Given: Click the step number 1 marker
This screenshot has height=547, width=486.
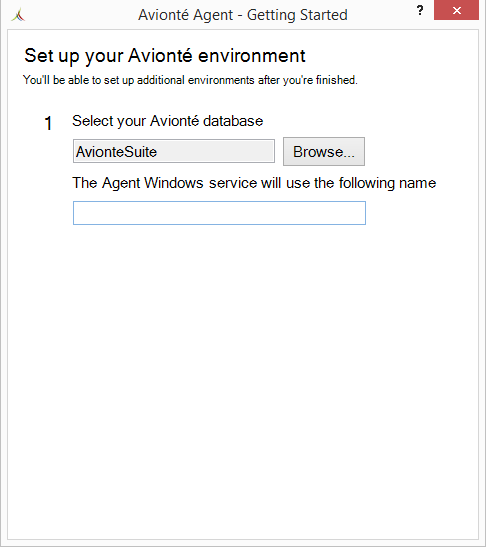Looking at the screenshot, I should point(48,123).
